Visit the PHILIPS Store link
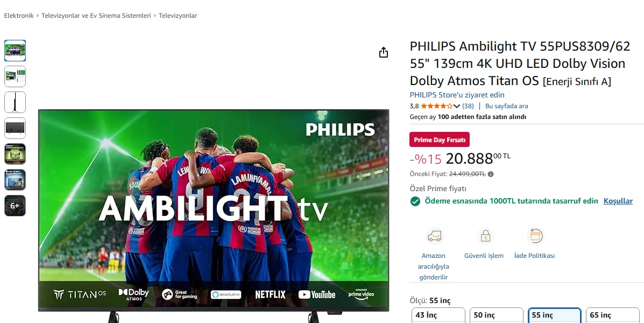 [457, 95]
